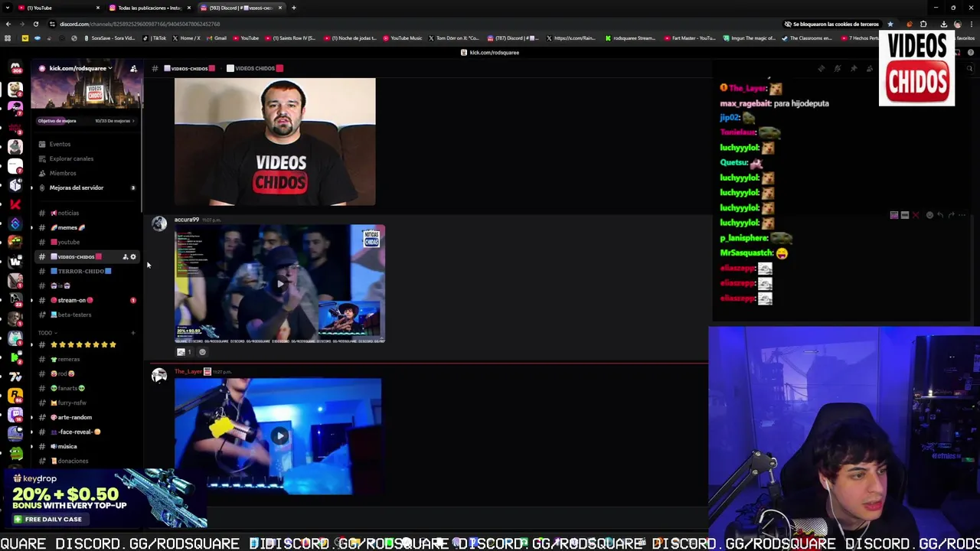980x551 pixels.
Task: Click MrSasquatch chat username
Action: pos(746,253)
